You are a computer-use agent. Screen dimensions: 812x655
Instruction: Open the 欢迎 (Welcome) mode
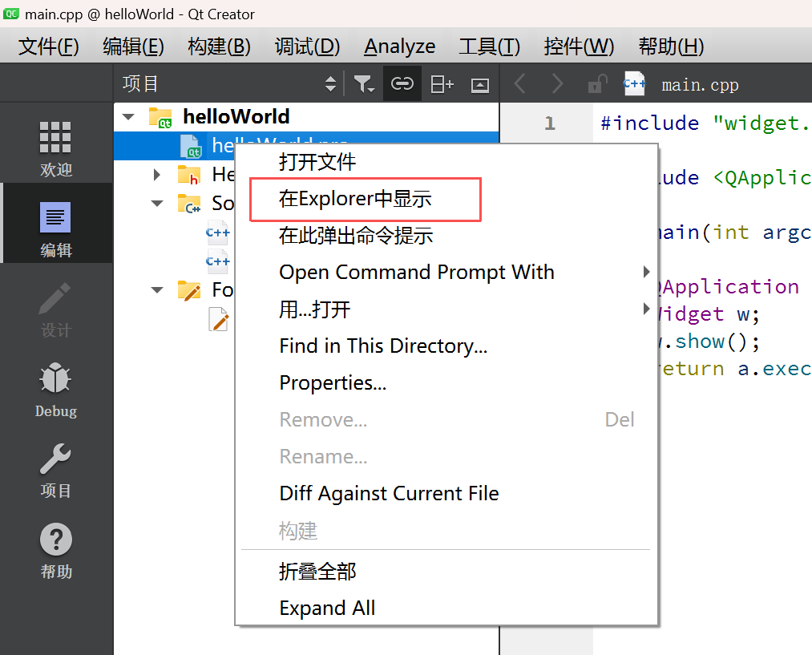[56, 148]
